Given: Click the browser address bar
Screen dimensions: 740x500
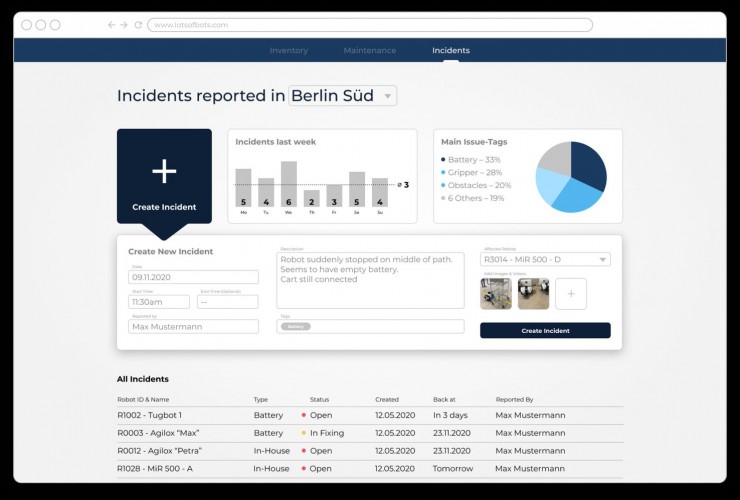Looking at the screenshot, I should tap(370, 25).
